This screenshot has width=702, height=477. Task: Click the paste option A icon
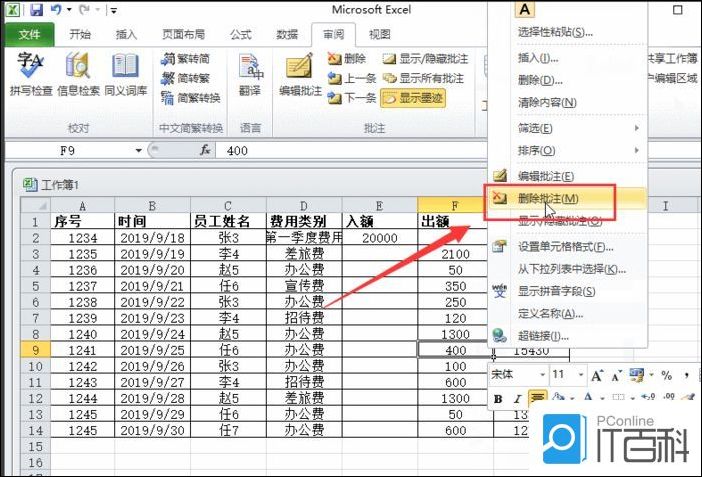tap(525, 9)
